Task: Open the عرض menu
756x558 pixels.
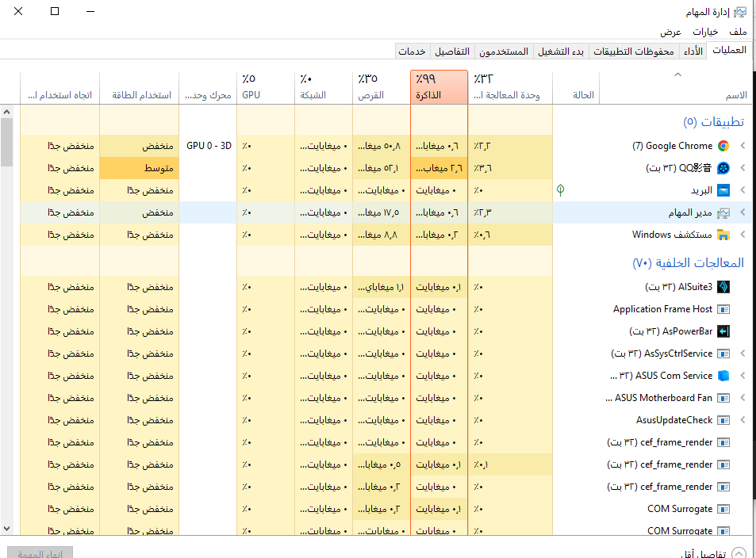Action: [x=670, y=32]
